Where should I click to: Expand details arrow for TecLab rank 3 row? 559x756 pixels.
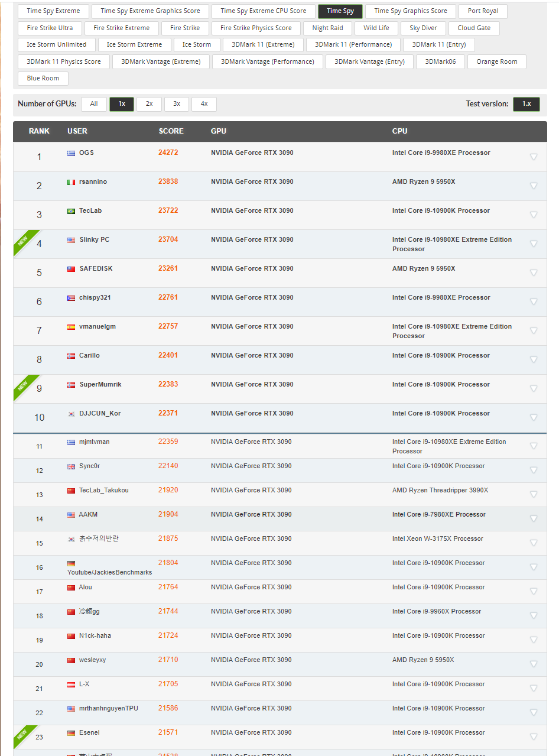(534, 215)
